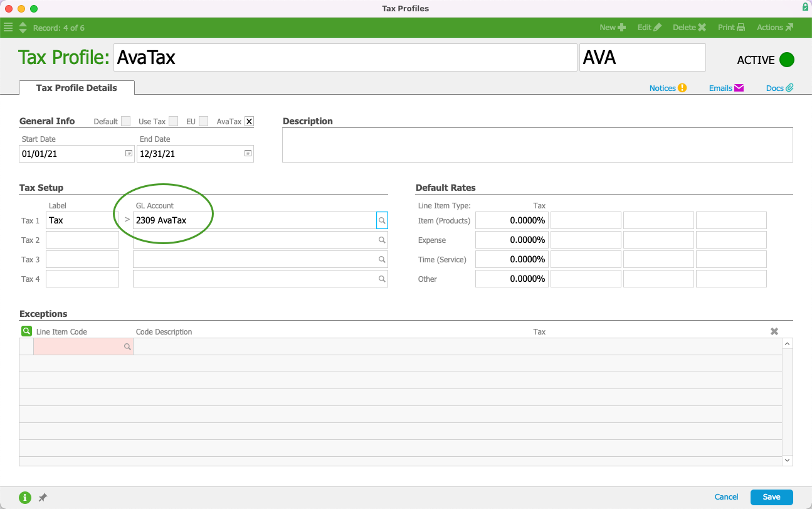Click the Start Date field 01/01/21
This screenshot has width=812, height=509.
click(x=76, y=154)
